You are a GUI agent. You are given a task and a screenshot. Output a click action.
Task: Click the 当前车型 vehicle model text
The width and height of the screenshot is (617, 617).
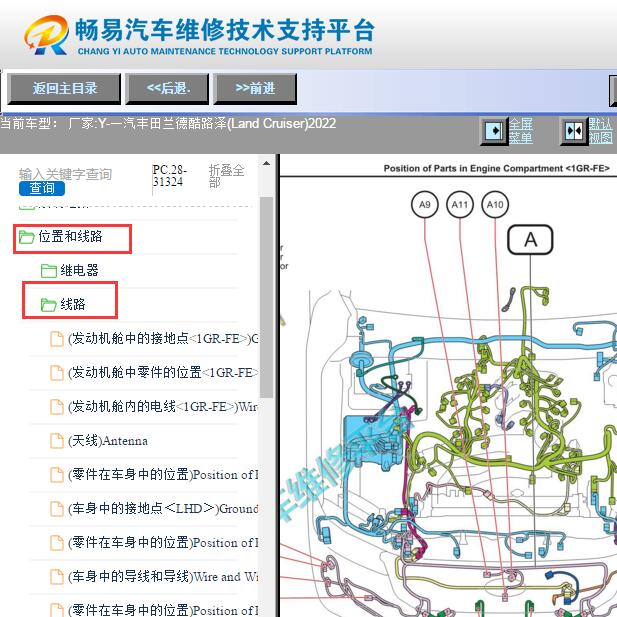(x=168, y=124)
